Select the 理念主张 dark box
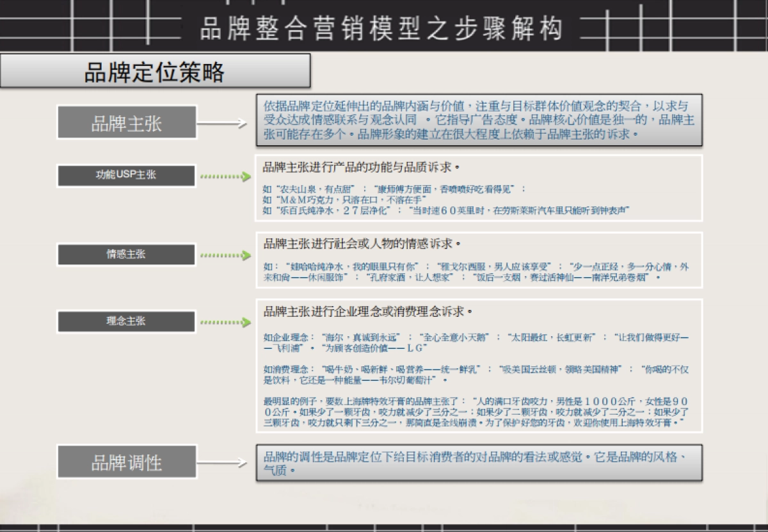The image size is (768, 532). [125, 321]
